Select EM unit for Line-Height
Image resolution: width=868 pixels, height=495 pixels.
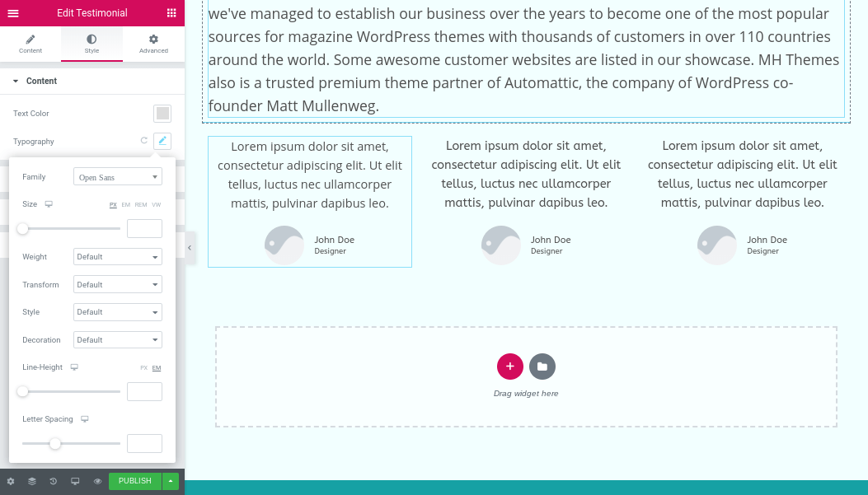tap(157, 368)
